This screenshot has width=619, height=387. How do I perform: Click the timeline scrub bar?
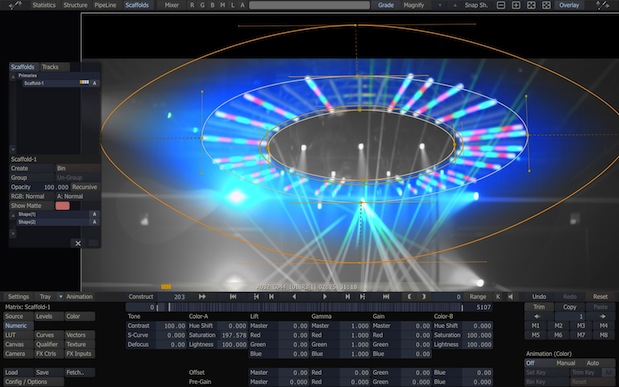tap(309, 307)
